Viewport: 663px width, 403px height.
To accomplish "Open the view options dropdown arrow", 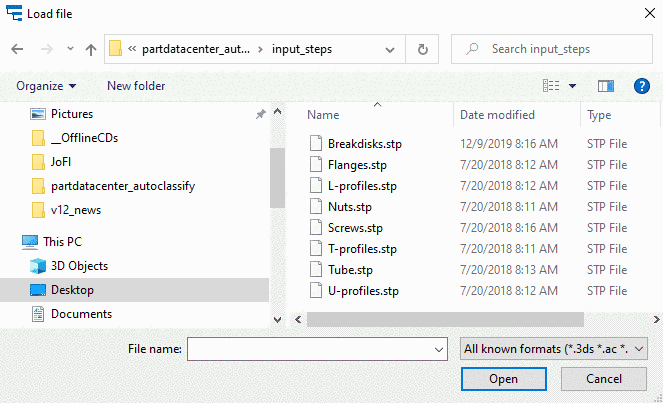I will click(x=572, y=86).
